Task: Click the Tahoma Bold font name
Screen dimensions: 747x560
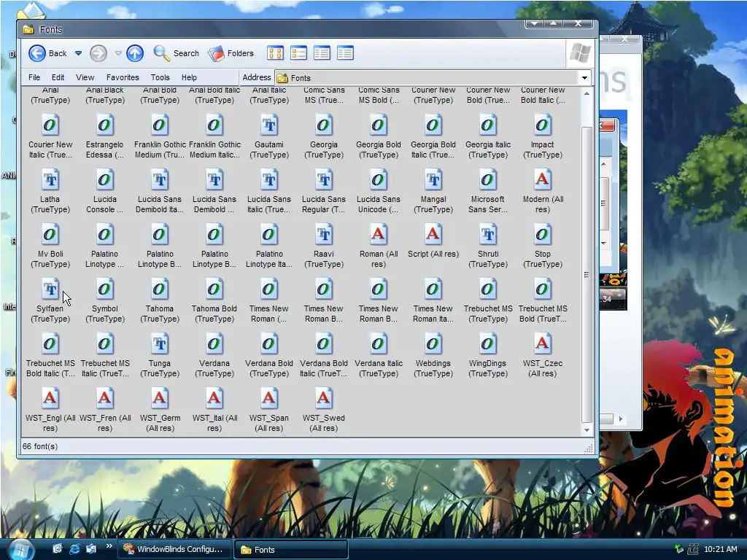Action: click(214, 314)
